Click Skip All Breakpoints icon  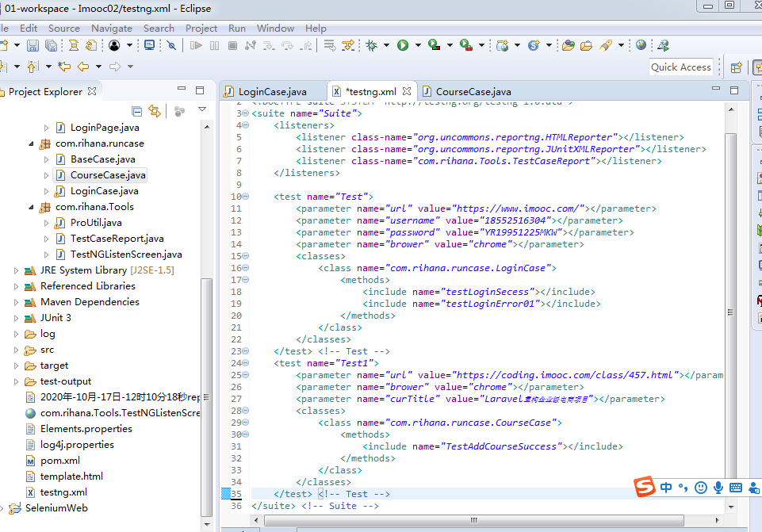[x=171, y=46]
